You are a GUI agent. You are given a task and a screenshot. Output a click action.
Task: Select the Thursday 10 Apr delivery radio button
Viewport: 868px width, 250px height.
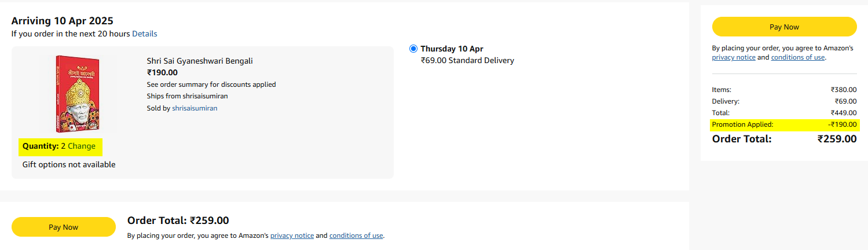[413, 49]
